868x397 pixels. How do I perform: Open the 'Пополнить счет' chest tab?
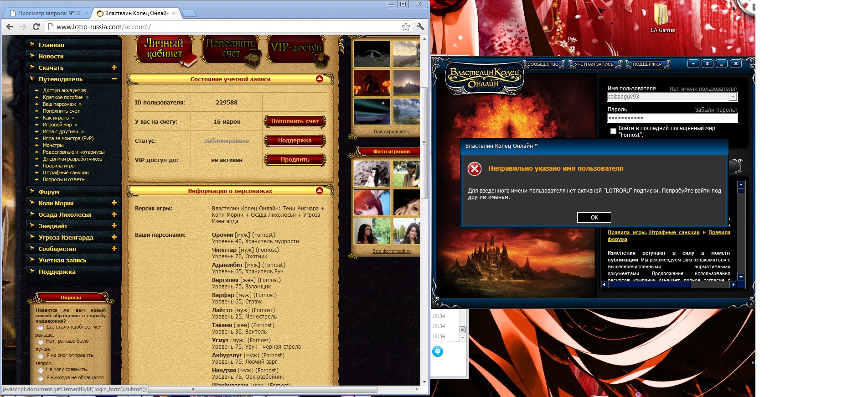click(x=231, y=50)
